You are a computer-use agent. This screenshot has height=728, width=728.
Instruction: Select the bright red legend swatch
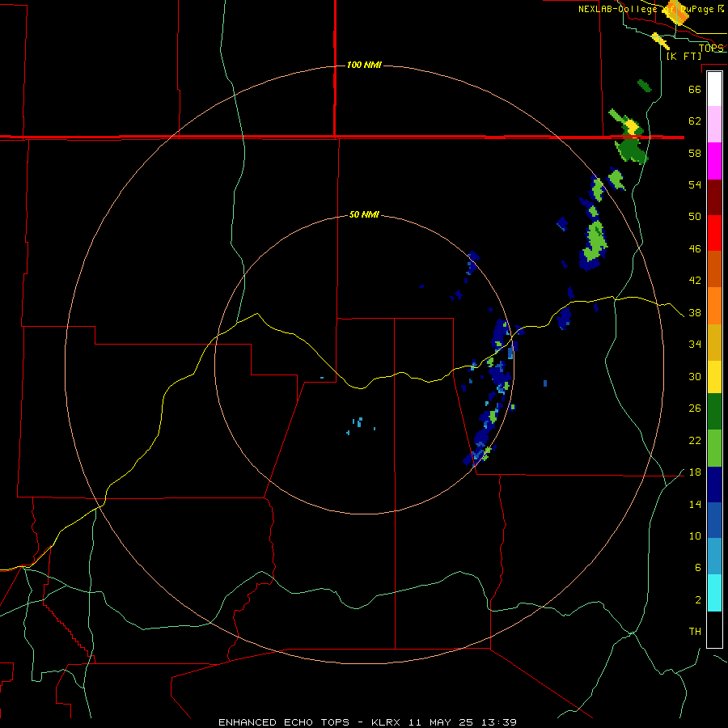coord(714,233)
